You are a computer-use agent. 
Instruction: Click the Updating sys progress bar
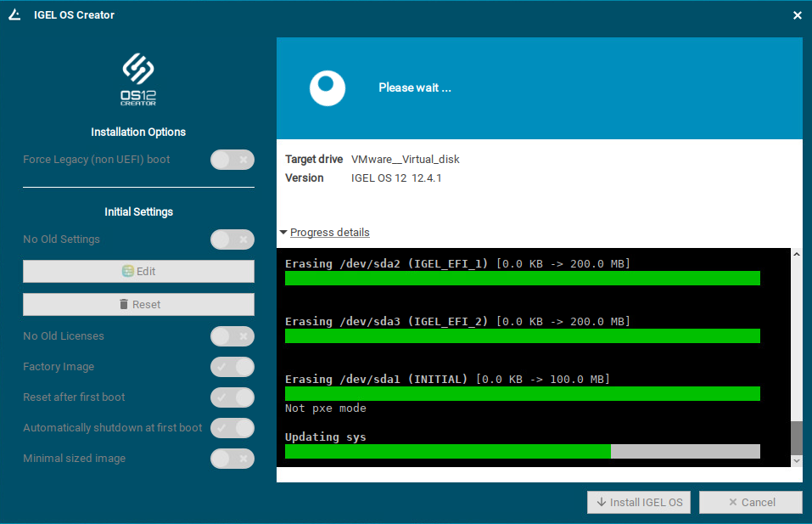click(522, 451)
